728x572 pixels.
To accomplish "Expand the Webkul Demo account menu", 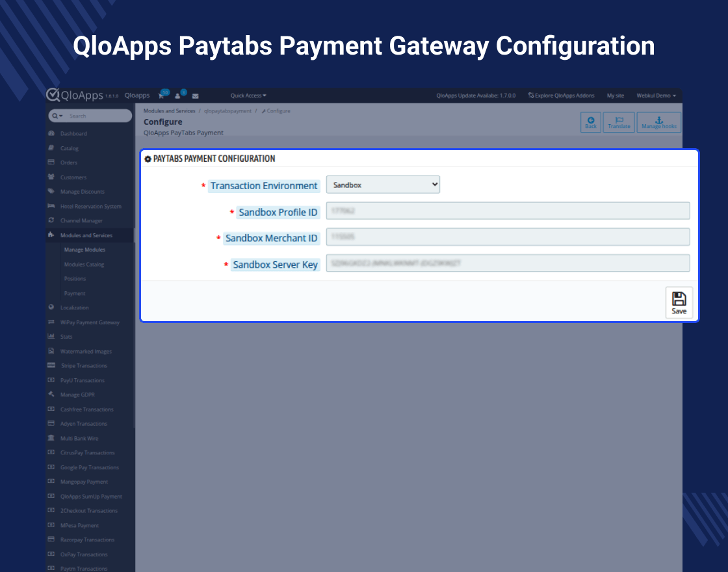I will [x=656, y=96].
